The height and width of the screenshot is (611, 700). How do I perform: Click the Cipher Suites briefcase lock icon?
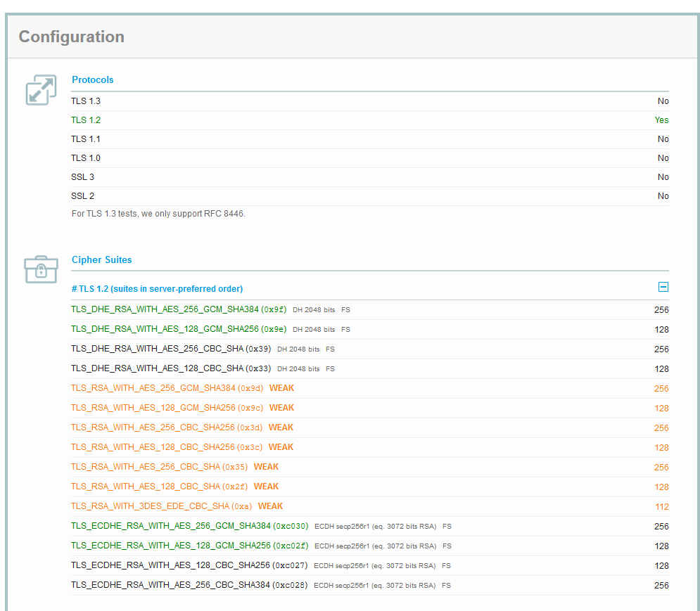pyautogui.click(x=41, y=269)
